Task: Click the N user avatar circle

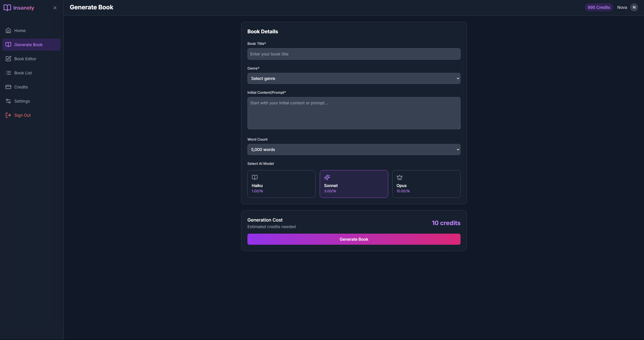Action: coord(634,7)
